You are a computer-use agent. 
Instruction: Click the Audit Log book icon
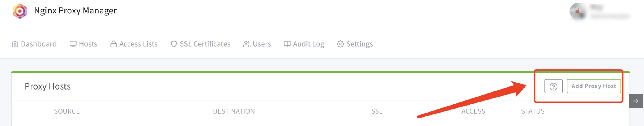point(287,44)
